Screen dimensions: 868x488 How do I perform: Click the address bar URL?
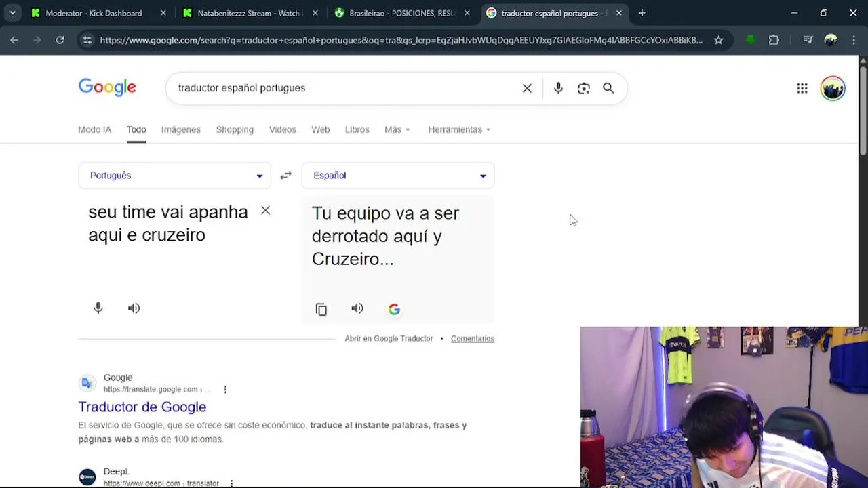click(x=401, y=40)
